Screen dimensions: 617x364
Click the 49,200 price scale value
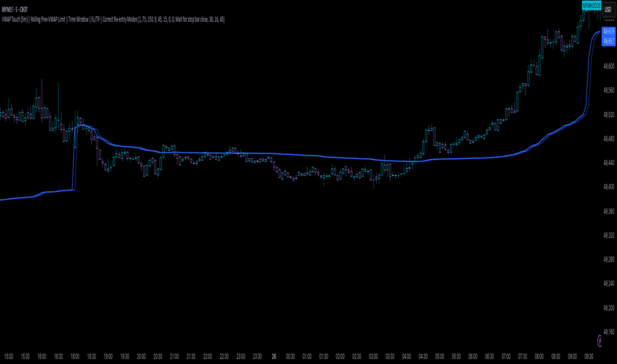tap(609, 308)
